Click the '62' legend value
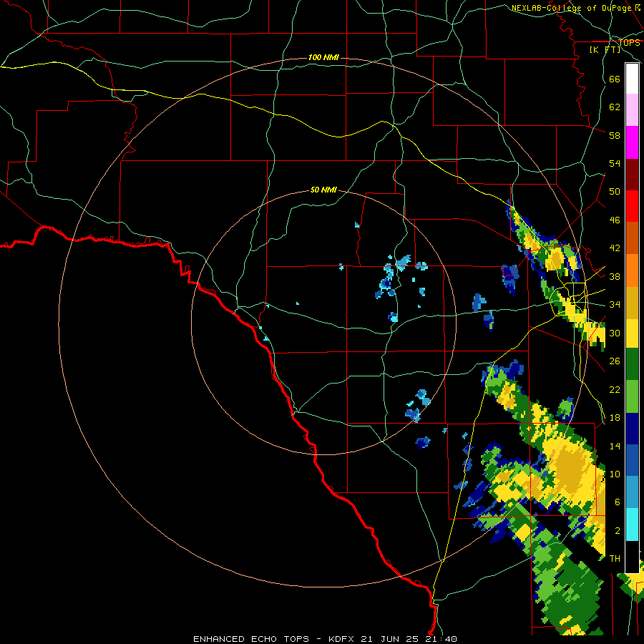 (x=615, y=107)
